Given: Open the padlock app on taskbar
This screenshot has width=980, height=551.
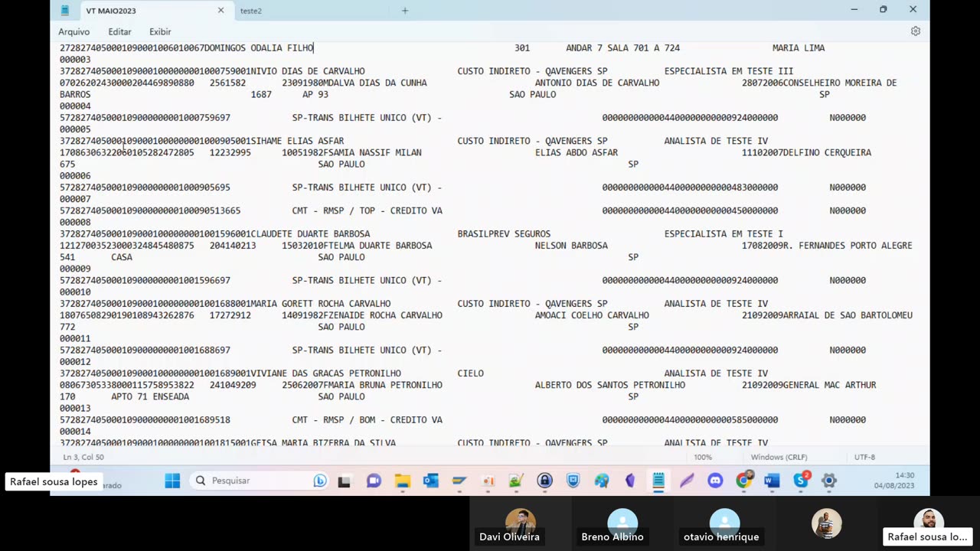Looking at the screenshot, I should (544, 481).
